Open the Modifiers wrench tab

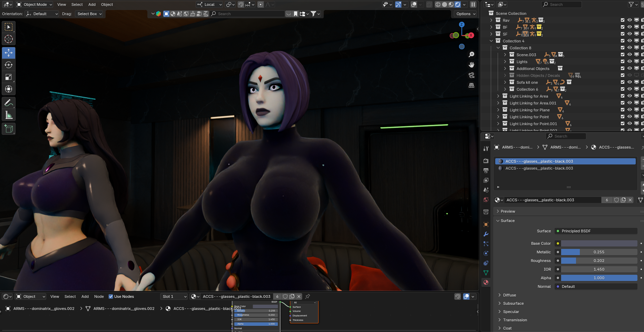[x=486, y=234]
